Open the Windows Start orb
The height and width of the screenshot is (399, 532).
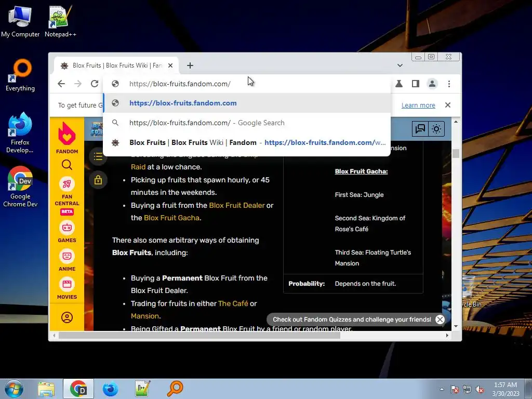(14, 389)
